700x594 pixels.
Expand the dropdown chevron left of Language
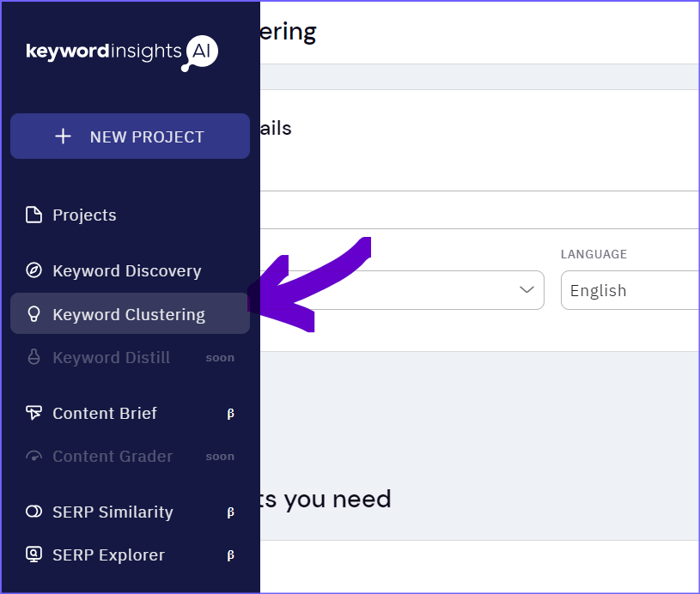click(527, 289)
